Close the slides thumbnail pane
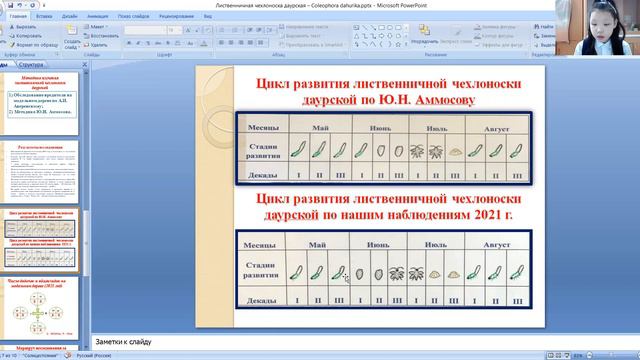This screenshot has width=640, height=360. click(x=84, y=64)
